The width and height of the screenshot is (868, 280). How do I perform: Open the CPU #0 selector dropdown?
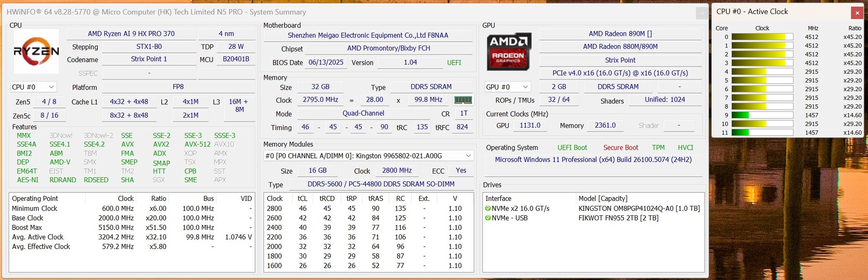point(33,87)
